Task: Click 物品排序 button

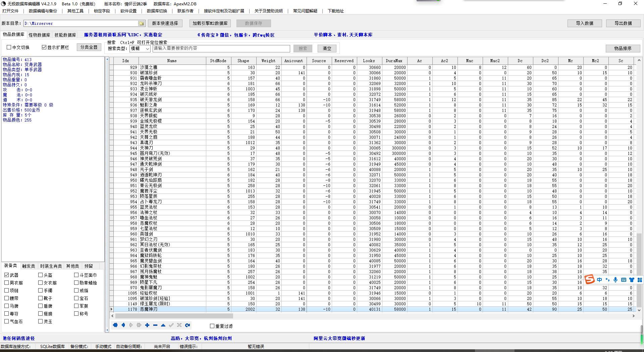Action: [x=623, y=48]
